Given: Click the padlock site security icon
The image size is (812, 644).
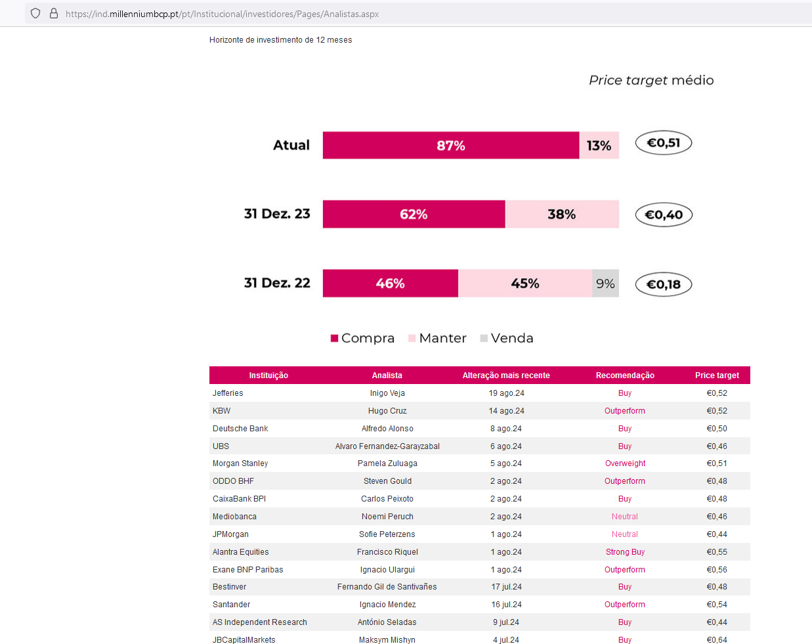Looking at the screenshot, I should coord(54,13).
